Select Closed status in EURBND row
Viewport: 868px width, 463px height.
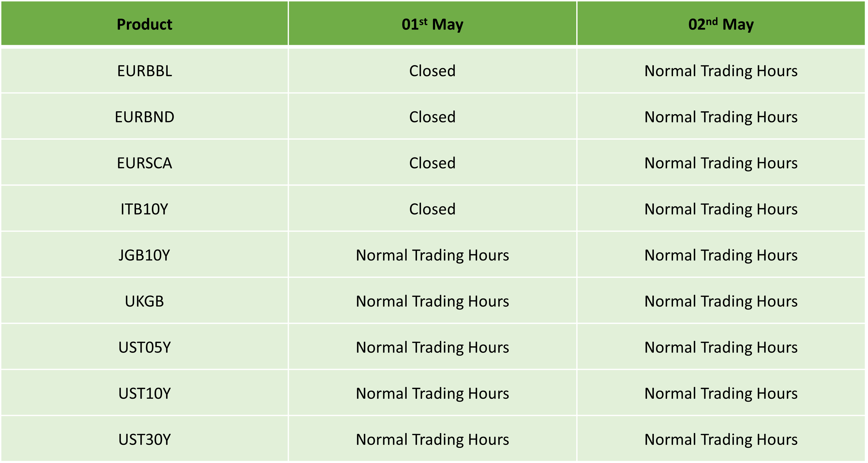(x=432, y=117)
